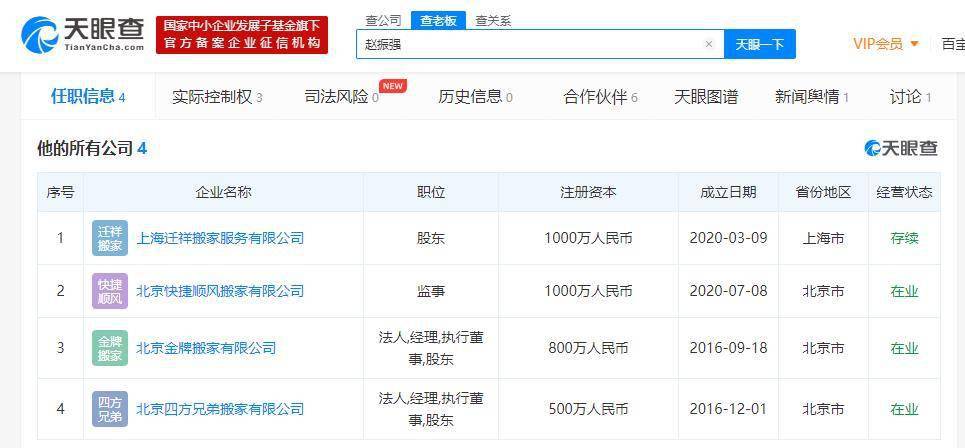
Task: Click the 2020-03-09 date cell
Action: pos(728,238)
